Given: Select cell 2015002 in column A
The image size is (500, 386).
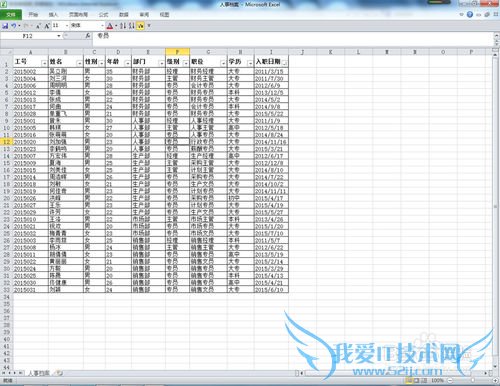Looking at the screenshot, I should click(30, 71).
